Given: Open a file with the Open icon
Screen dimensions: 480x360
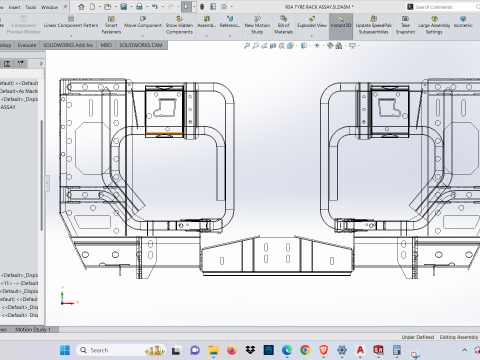Looking at the screenshot, I should (107, 7).
